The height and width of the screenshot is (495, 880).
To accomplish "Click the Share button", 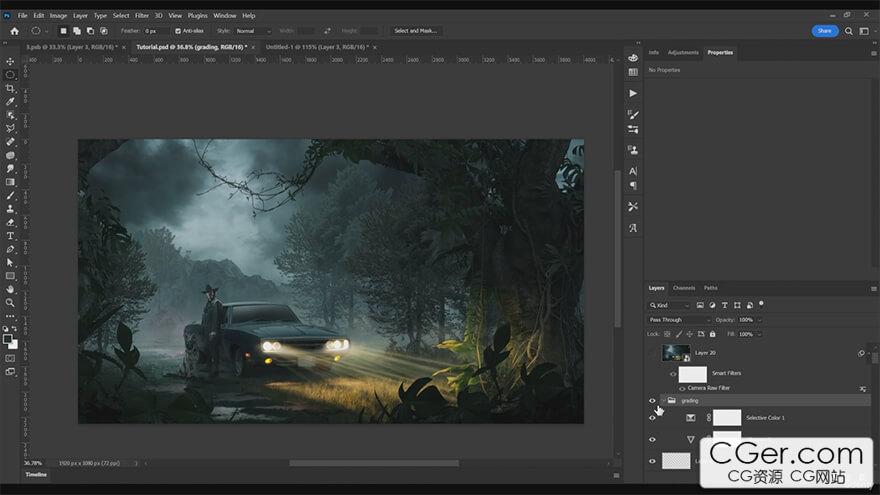I will pos(825,31).
